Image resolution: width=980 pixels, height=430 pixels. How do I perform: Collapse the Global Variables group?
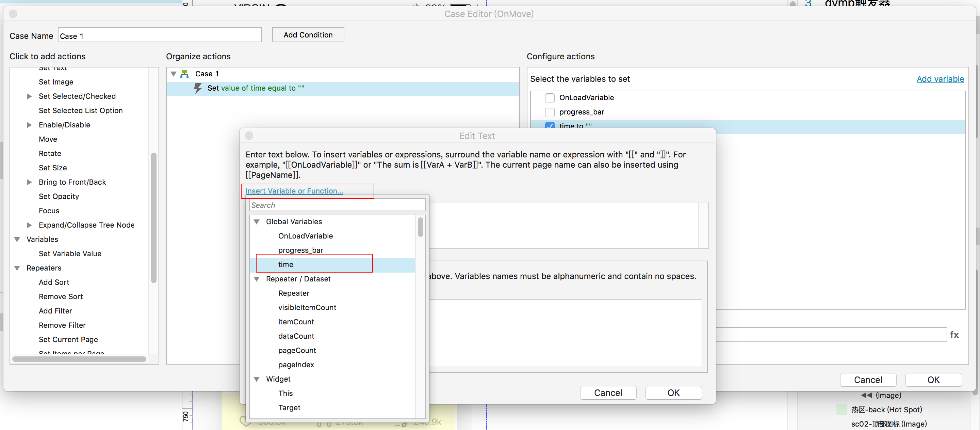click(x=257, y=222)
